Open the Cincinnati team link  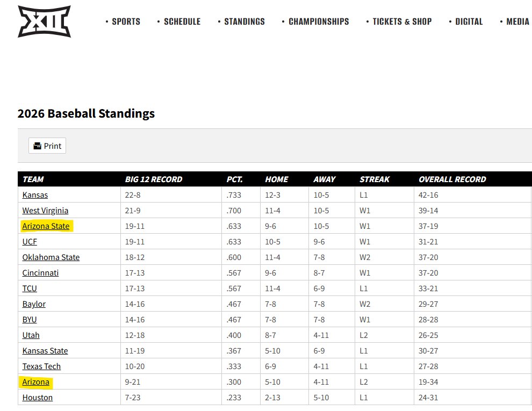(x=40, y=273)
